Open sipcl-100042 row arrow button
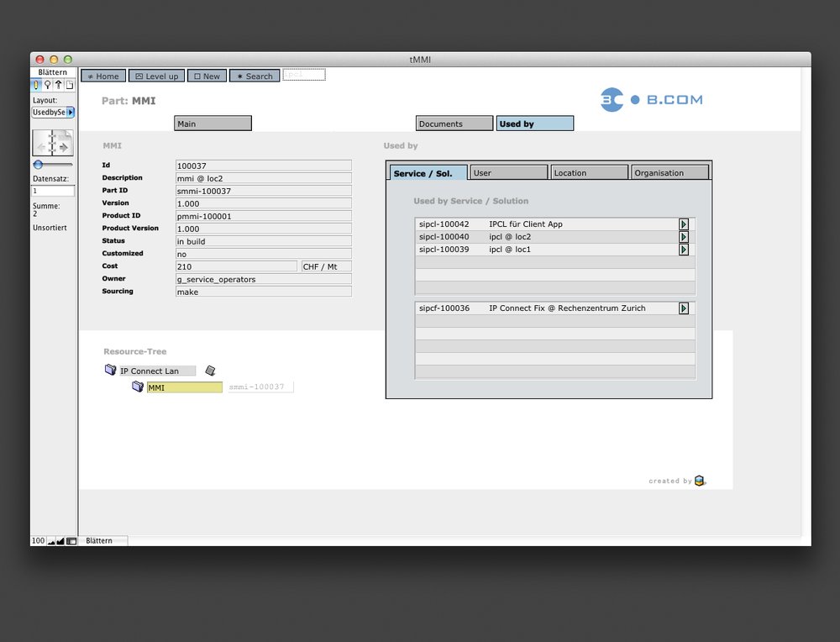The image size is (840, 642). (684, 224)
